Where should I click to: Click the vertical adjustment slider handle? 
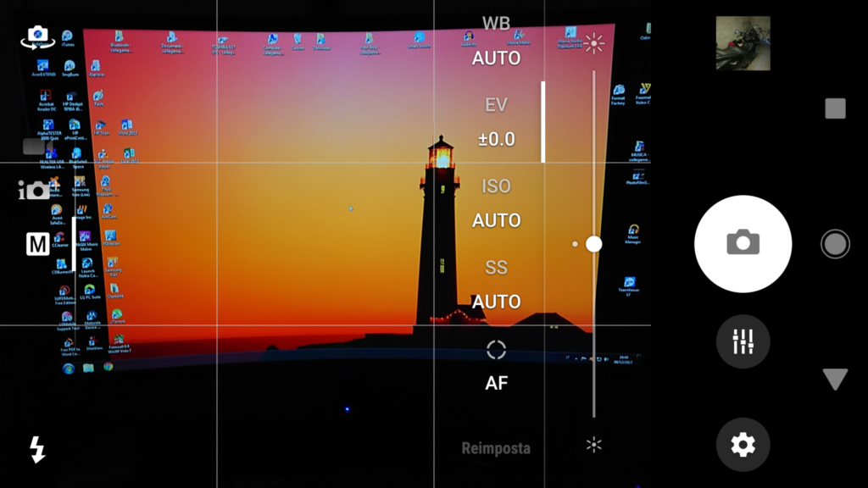tap(593, 244)
